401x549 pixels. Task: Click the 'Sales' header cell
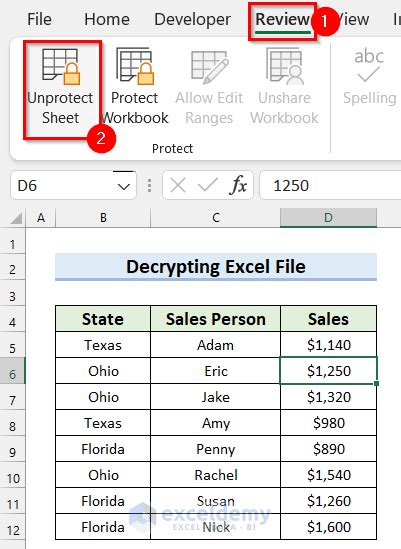click(x=329, y=319)
